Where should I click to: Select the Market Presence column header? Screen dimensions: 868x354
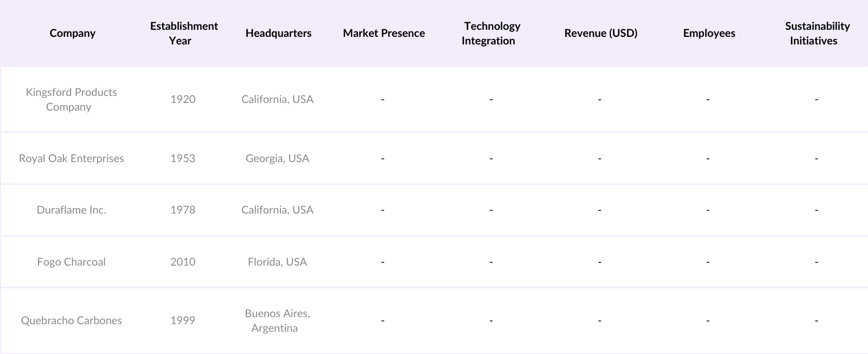click(384, 33)
